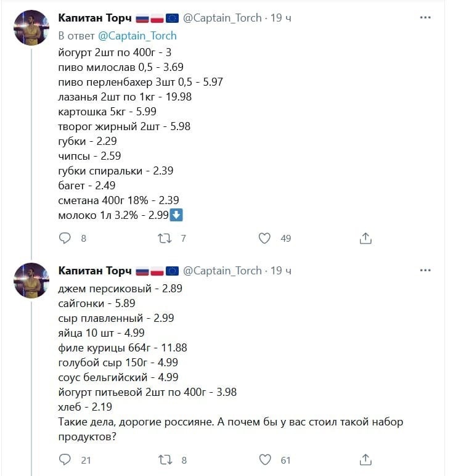Reply to the second tweet with 21 replies
The height and width of the screenshot is (476, 453).
65,459
